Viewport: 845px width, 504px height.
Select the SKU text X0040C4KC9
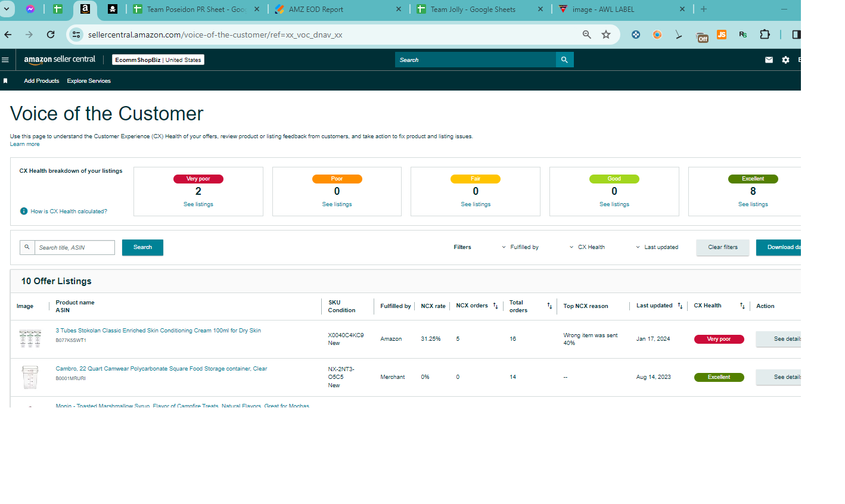click(x=346, y=335)
